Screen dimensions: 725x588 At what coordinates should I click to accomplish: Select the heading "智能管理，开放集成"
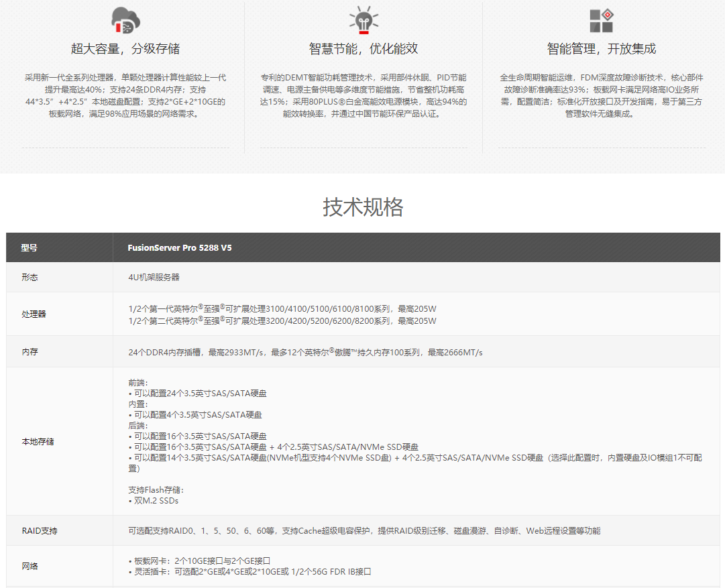pos(602,48)
